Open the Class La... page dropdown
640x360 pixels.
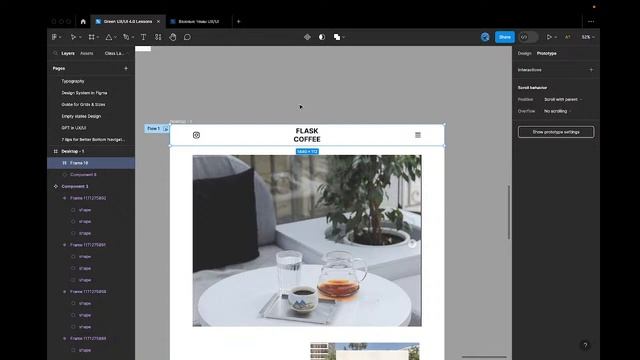pos(116,53)
